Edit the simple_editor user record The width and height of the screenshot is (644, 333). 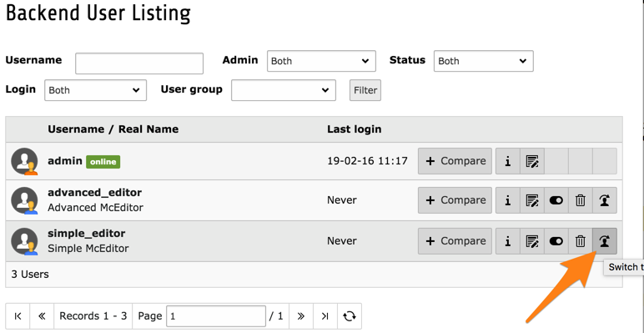coord(532,241)
